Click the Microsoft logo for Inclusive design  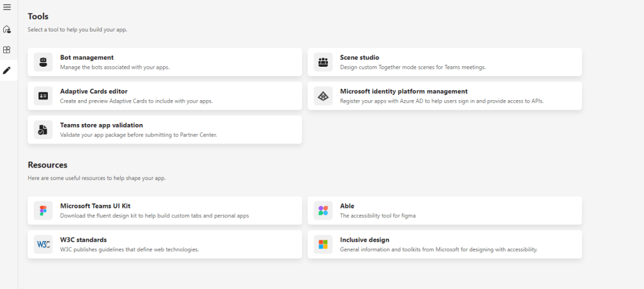pyautogui.click(x=323, y=244)
